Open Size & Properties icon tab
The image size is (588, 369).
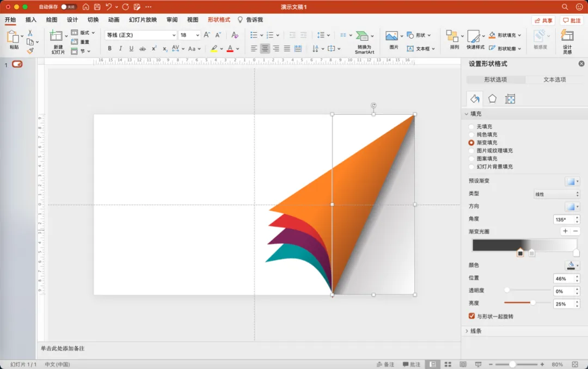pyautogui.click(x=510, y=99)
